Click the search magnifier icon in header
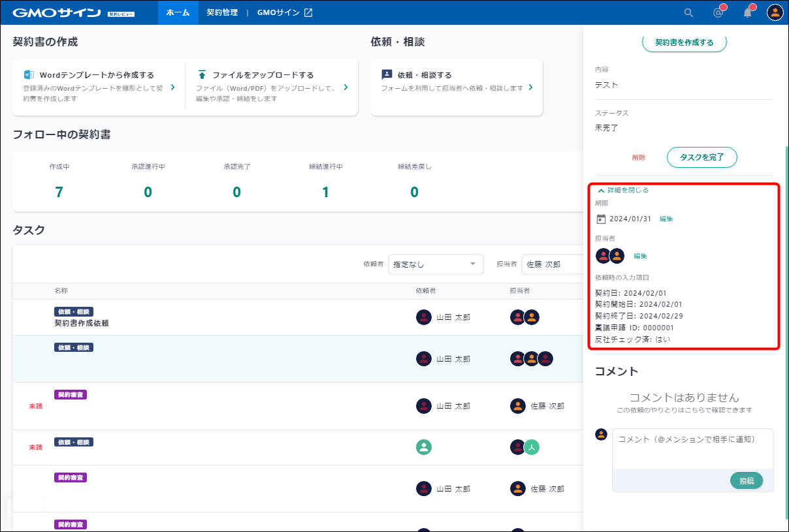This screenshot has width=789, height=532. (688, 12)
